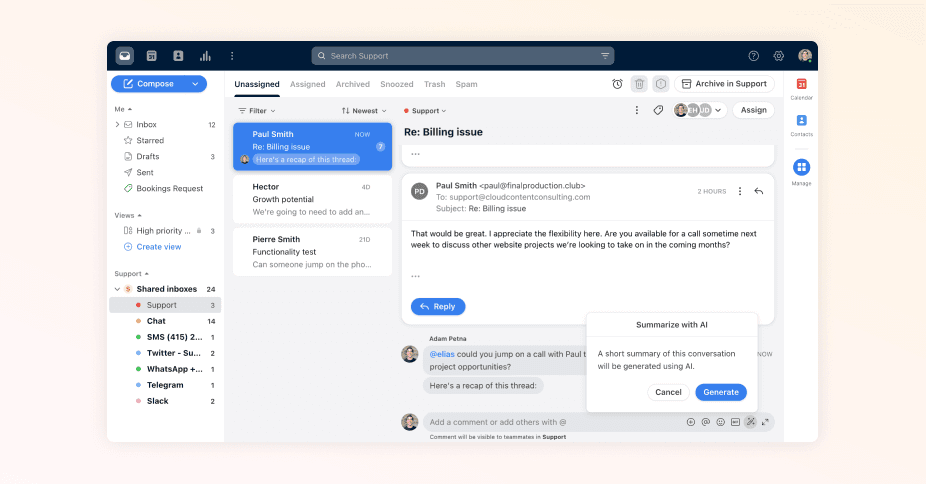The width and height of the screenshot is (926, 484).
Task: Open Calendar in the right sidebar
Action: click(801, 89)
